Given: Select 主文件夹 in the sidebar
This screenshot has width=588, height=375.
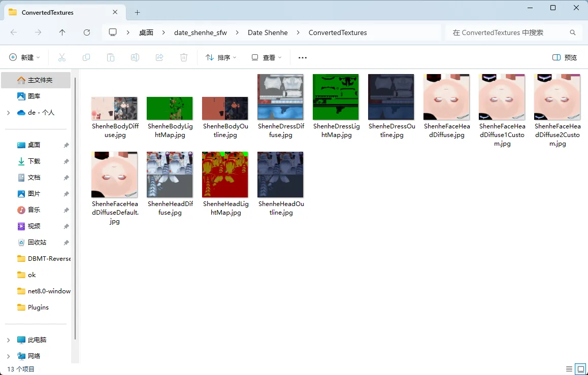Looking at the screenshot, I should pos(36,80).
